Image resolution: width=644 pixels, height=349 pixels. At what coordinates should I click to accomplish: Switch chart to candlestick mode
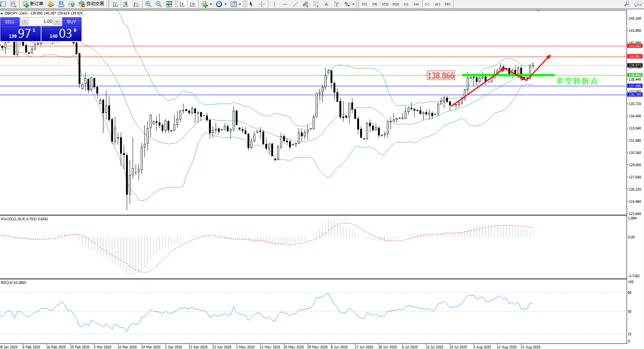(x=126, y=4)
